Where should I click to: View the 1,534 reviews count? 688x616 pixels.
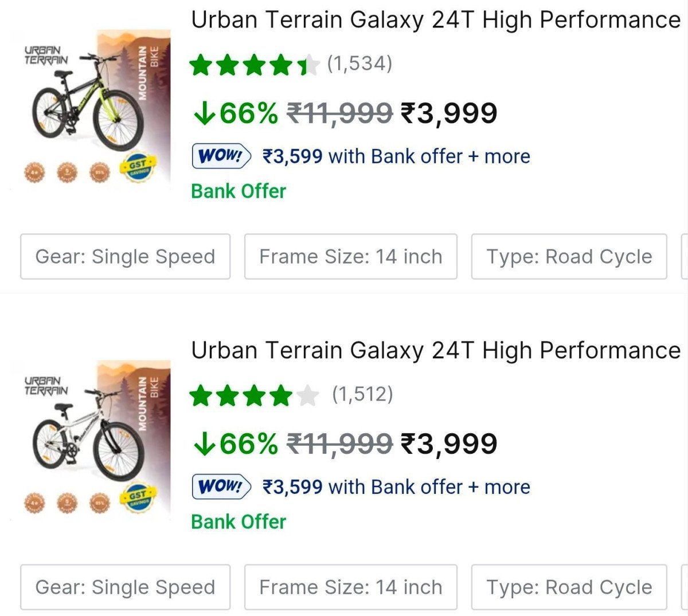pos(359,64)
